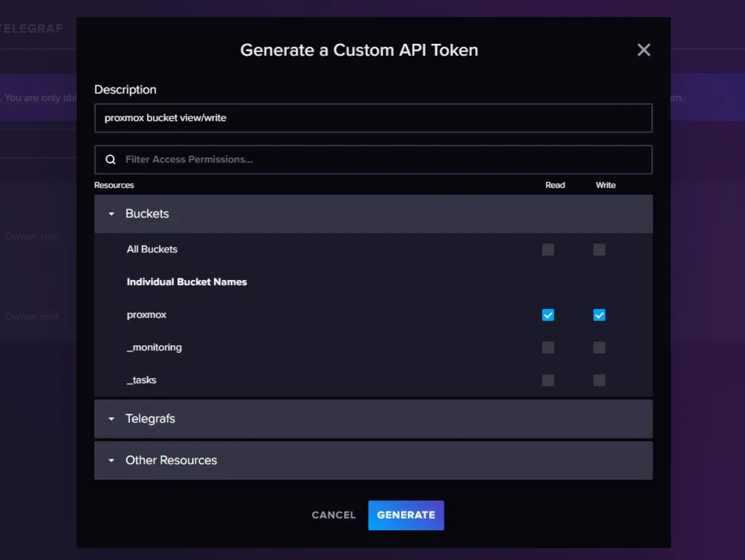745x560 pixels.
Task: Cancel the token creation
Action: 333,515
